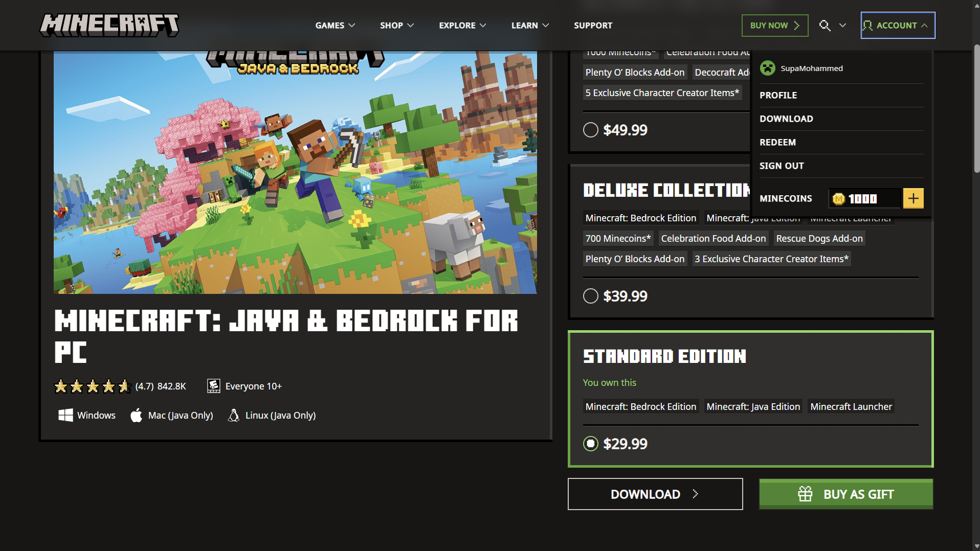
Task: Add Minecoins with the yellow plus button
Action: coord(913,198)
